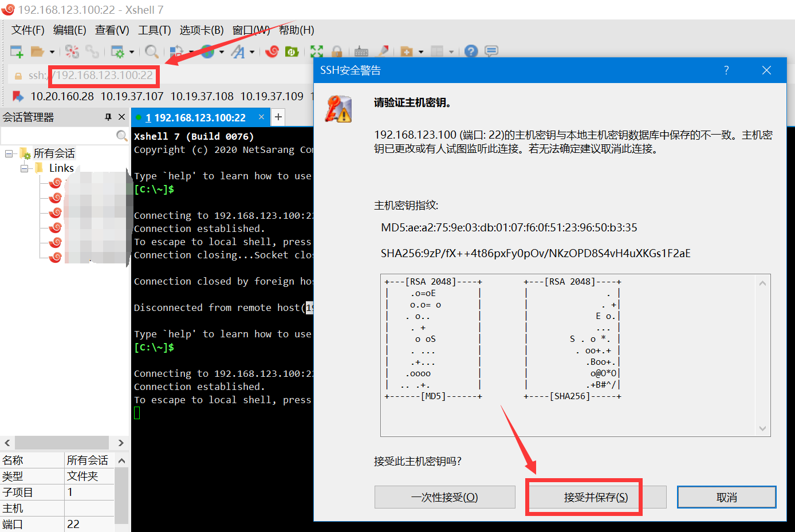Open the dropdown beside the Font icon
The width and height of the screenshot is (795, 532).
click(x=252, y=52)
